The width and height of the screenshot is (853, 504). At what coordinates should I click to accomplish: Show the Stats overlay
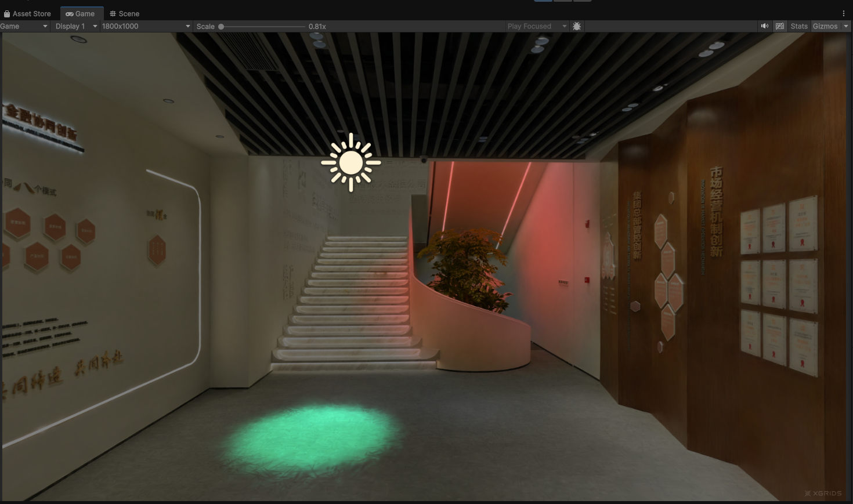pyautogui.click(x=799, y=26)
